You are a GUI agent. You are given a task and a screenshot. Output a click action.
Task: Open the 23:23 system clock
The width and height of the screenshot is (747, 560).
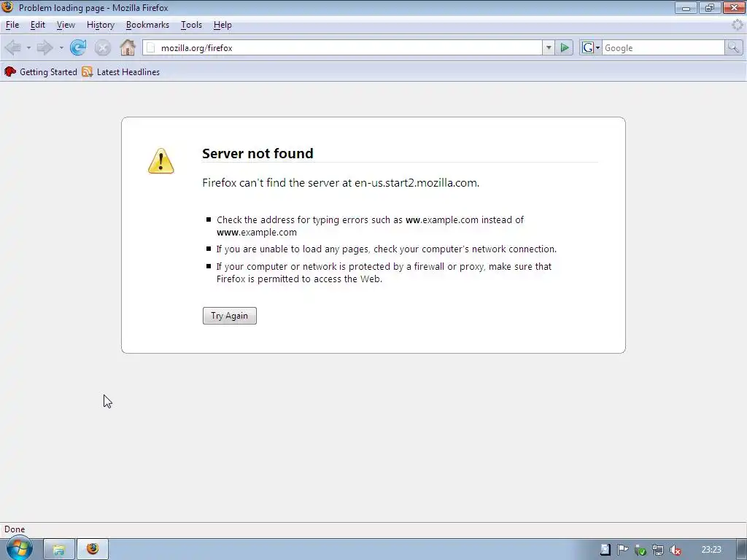tap(711, 550)
